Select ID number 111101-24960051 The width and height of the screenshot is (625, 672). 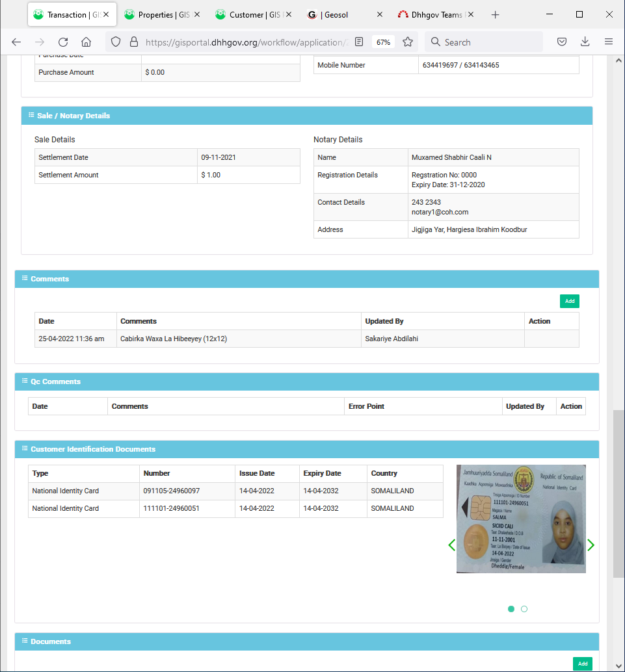pyautogui.click(x=171, y=508)
